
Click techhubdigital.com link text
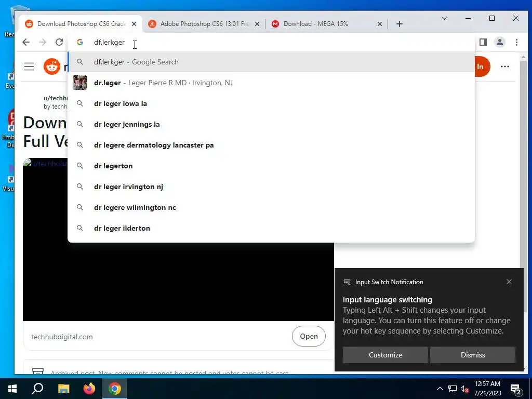click(62, 337)
